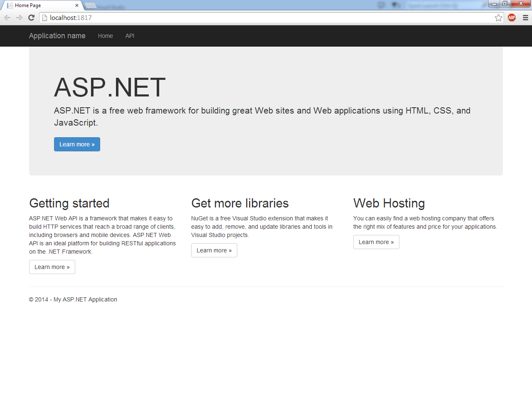Click the browser back navigation arrow
Image resolution: width=532 pixels, height=400 pixels.
[7, 17]
